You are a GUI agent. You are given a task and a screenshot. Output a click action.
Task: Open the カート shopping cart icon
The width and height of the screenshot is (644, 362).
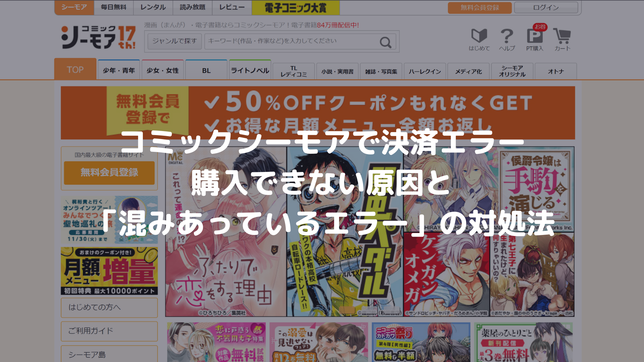point(562,40)
